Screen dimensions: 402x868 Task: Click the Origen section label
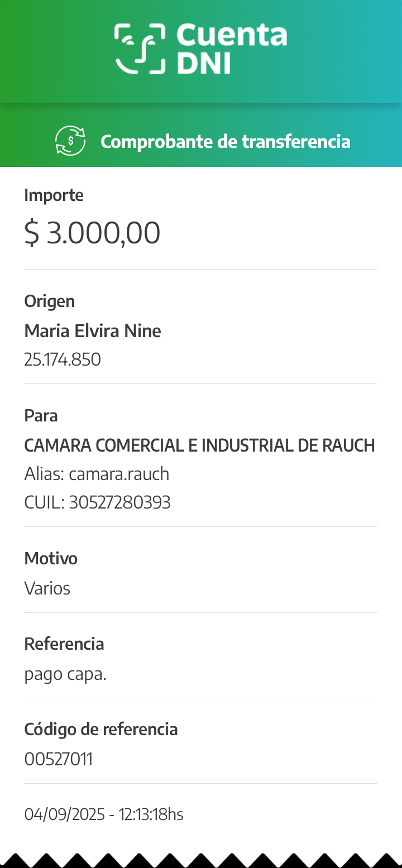[x=49, y=301]
